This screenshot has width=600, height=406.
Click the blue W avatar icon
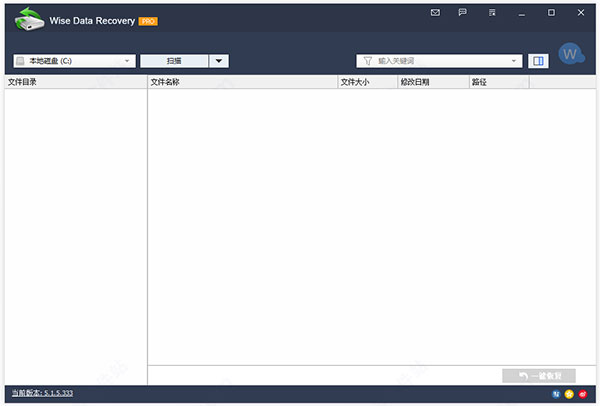(571, 54)
